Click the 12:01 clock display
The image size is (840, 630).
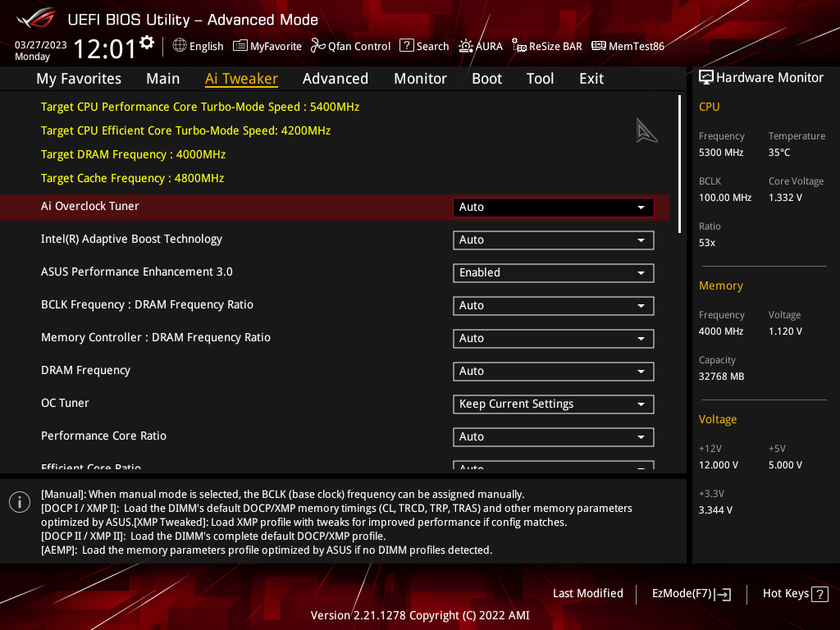pyautogui.click(x=105, y=48)
